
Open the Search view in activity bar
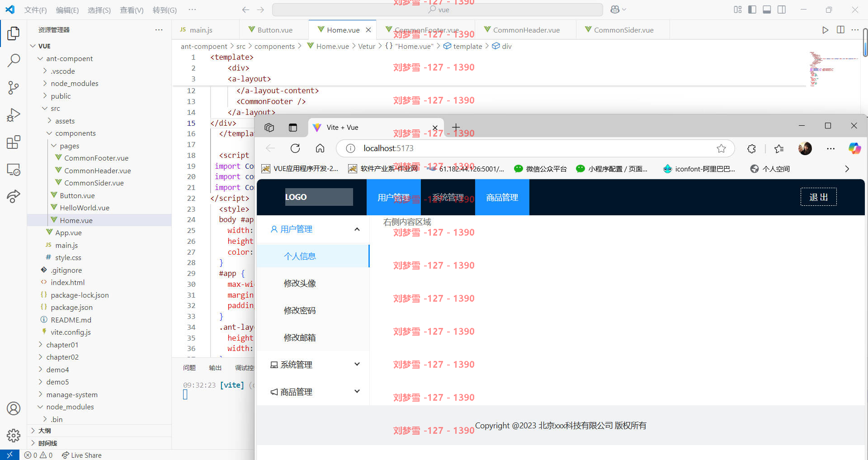(14, 60)
